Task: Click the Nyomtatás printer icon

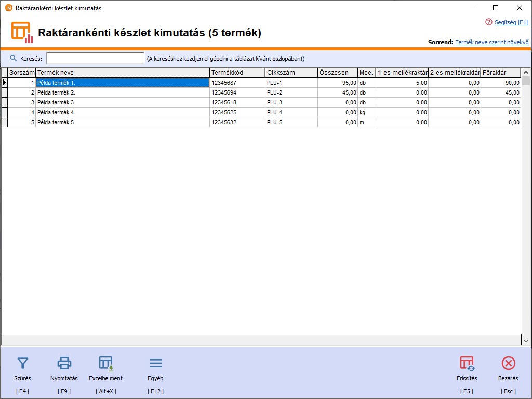Action: point(64,363)
